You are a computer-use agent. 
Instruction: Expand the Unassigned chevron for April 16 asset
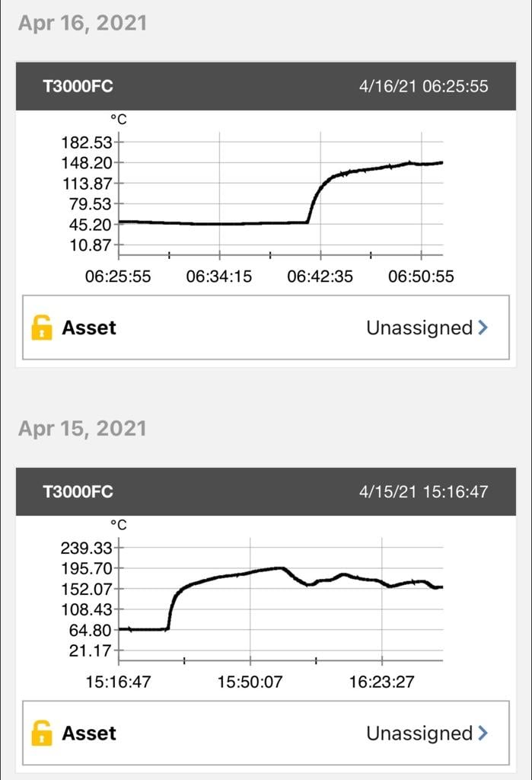coord(483,328)
